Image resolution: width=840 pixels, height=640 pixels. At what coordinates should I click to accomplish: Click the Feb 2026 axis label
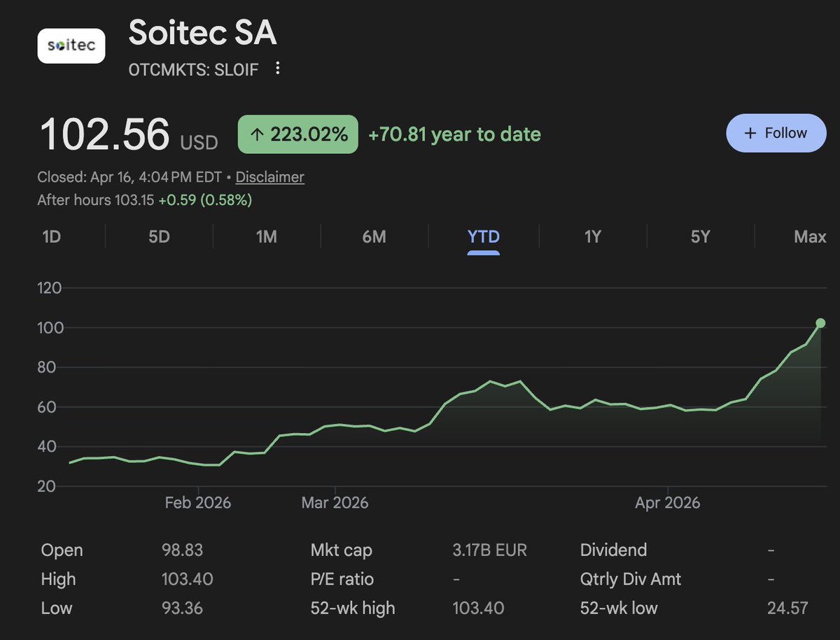click(x=198, y=503)
